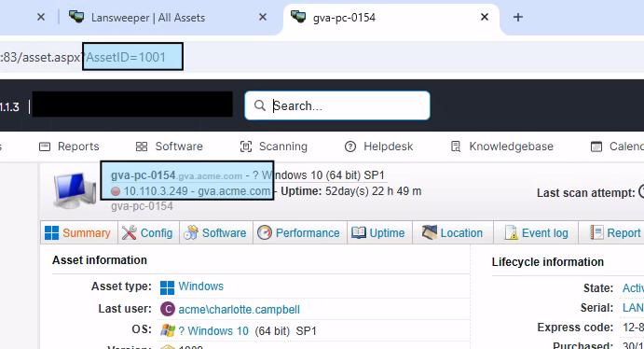
Task: Click the Windows asset type link
Action: coord(200,286)
